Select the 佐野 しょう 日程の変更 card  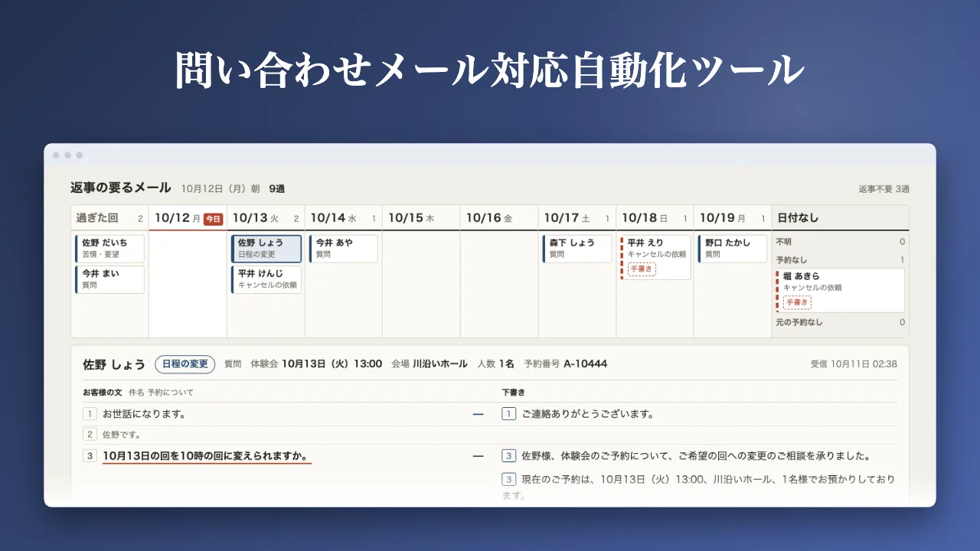coord(266,248)
